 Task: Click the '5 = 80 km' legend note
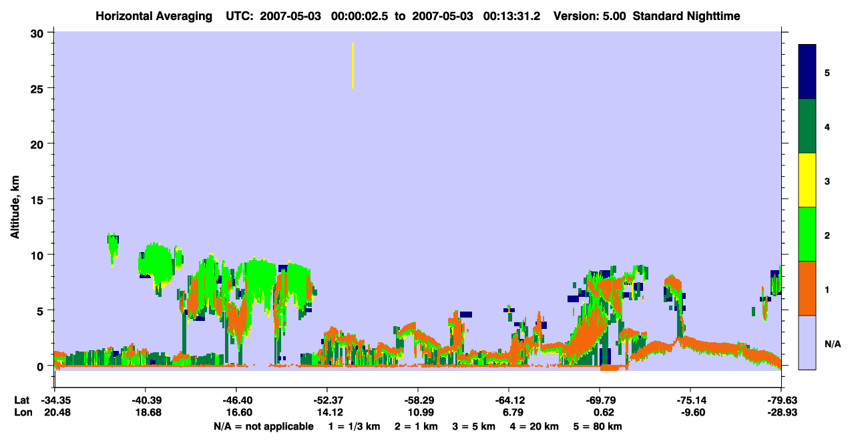tap(598, 426)
